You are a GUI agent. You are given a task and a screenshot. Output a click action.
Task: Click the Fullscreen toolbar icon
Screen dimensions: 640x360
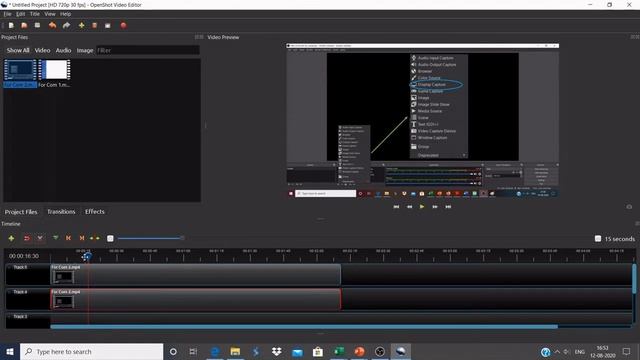coord(108,25)
